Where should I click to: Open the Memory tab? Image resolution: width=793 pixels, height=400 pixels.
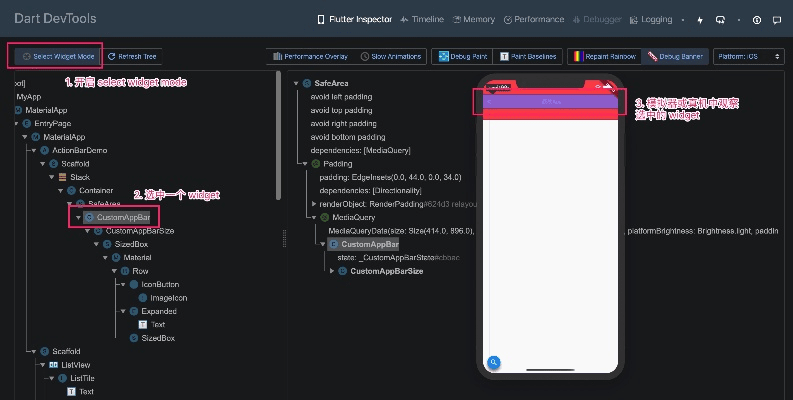point(473,19)
